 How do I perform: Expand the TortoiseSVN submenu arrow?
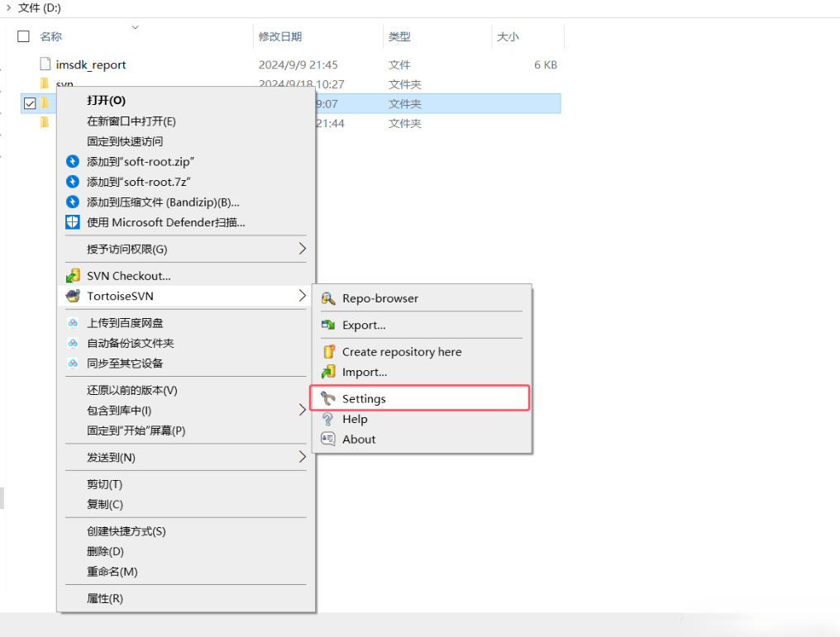click(302, 296)
